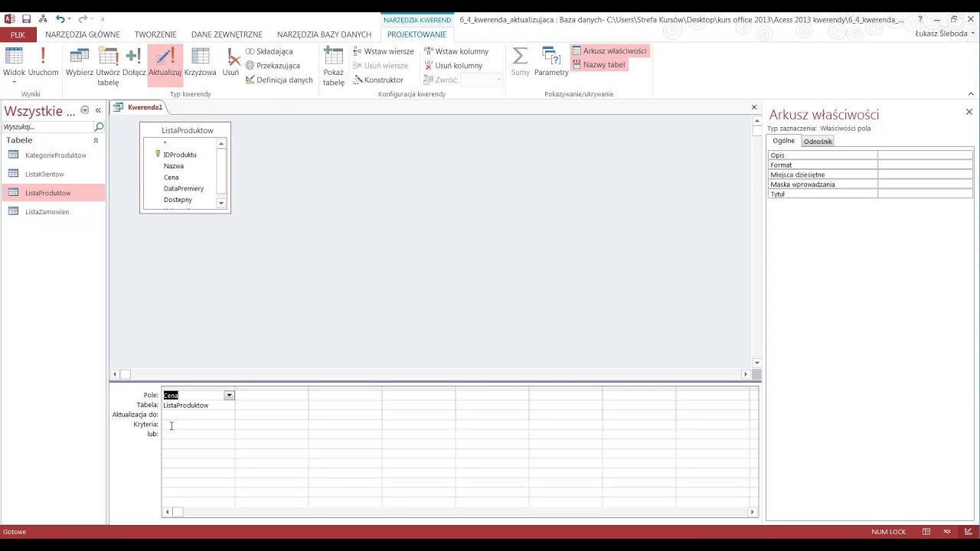Choose Definicja danych query

(279, 80)
